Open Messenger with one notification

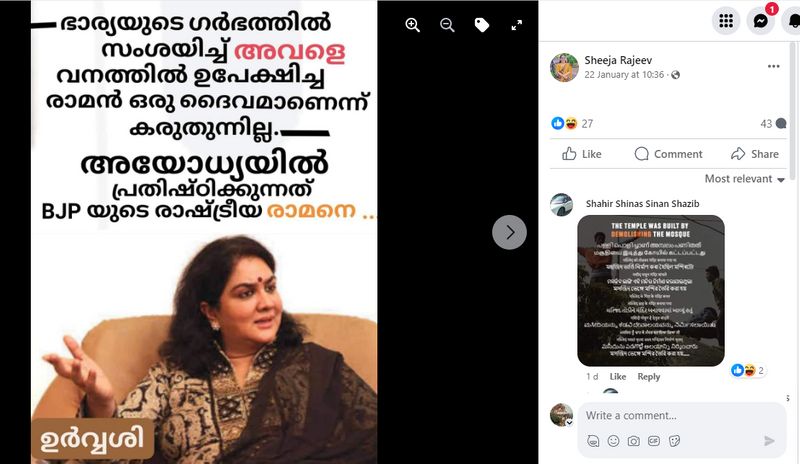(x=760, y=21)
